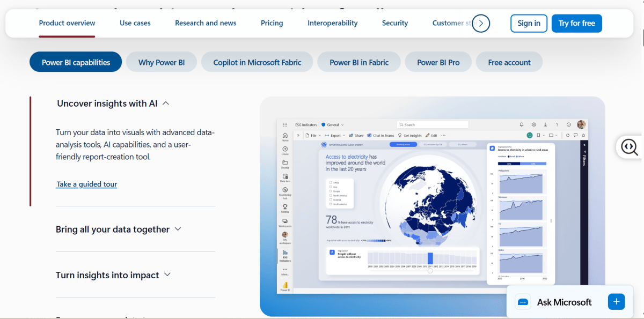Click the Try for free button

(577, 23)
